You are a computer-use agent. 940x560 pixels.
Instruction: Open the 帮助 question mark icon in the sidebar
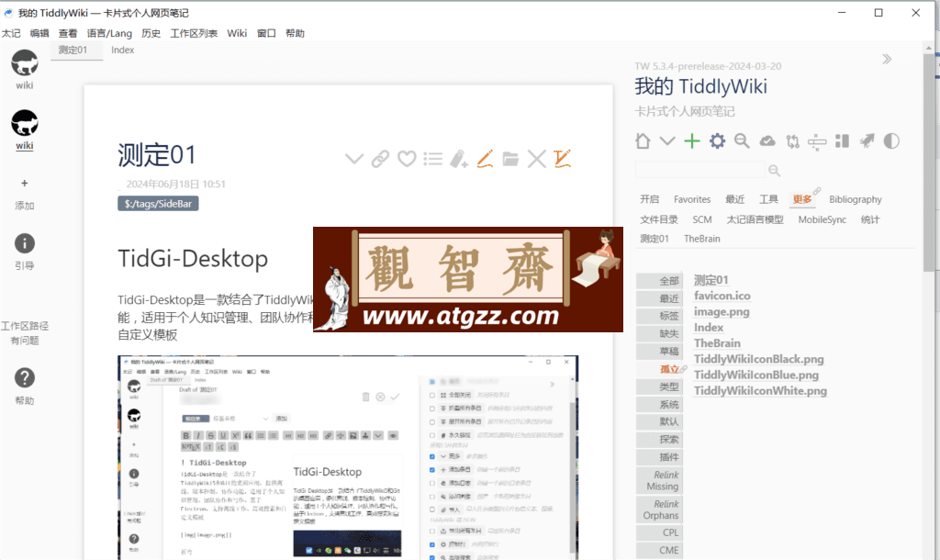pyautogui.click(x=25, y=377)
